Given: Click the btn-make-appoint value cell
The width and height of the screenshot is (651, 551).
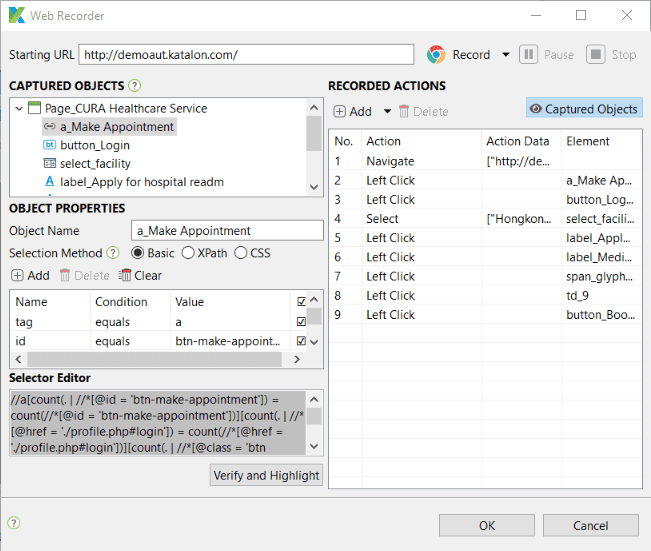Looking at the screenshot, I should point(230,341).
